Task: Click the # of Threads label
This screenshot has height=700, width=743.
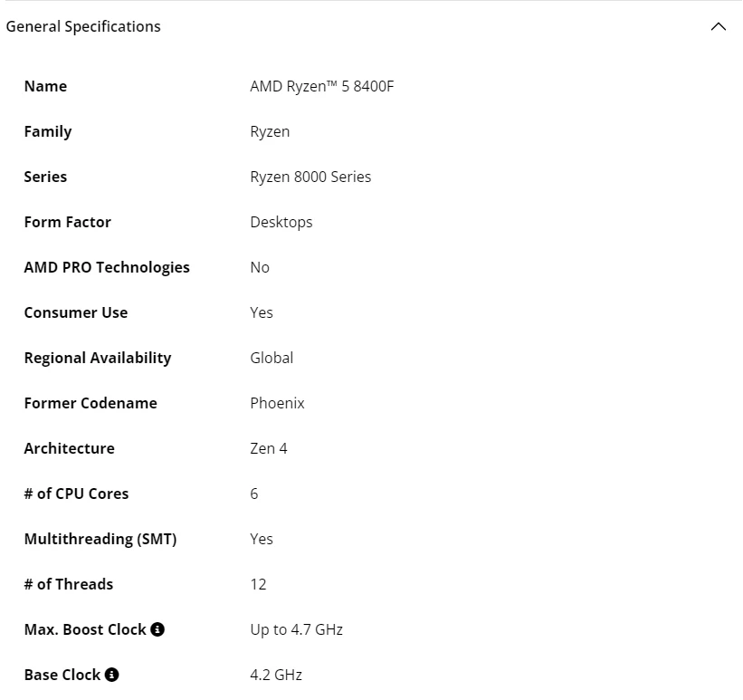Action: (69, 584)
